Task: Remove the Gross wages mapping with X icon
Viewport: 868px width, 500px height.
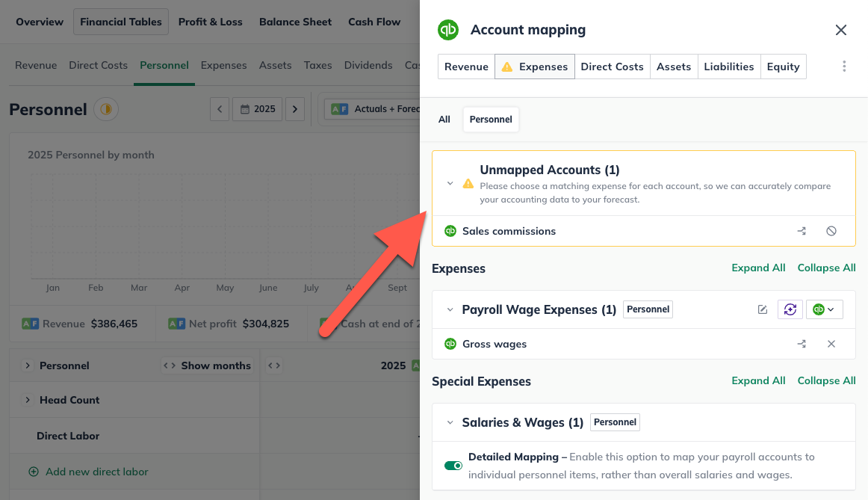Action: 831,344
